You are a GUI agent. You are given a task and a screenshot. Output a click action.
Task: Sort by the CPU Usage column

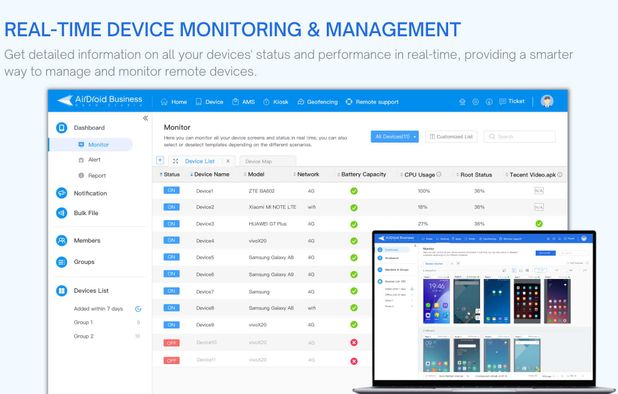(418, 175)
